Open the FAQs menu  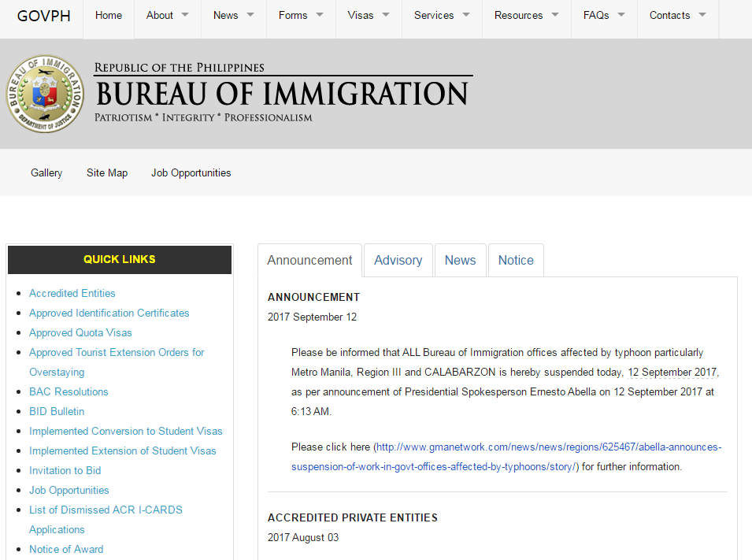tap(596, 15)
